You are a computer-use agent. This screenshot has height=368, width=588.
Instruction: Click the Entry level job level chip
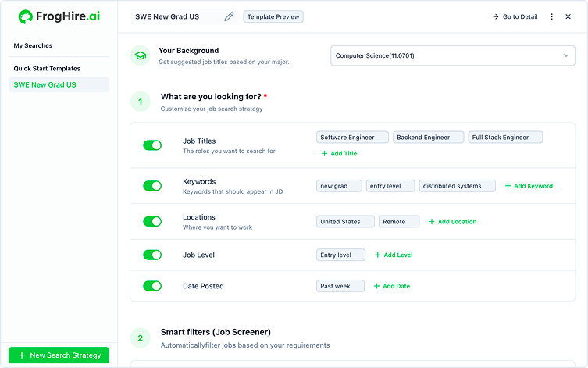(x=341, y=255)
